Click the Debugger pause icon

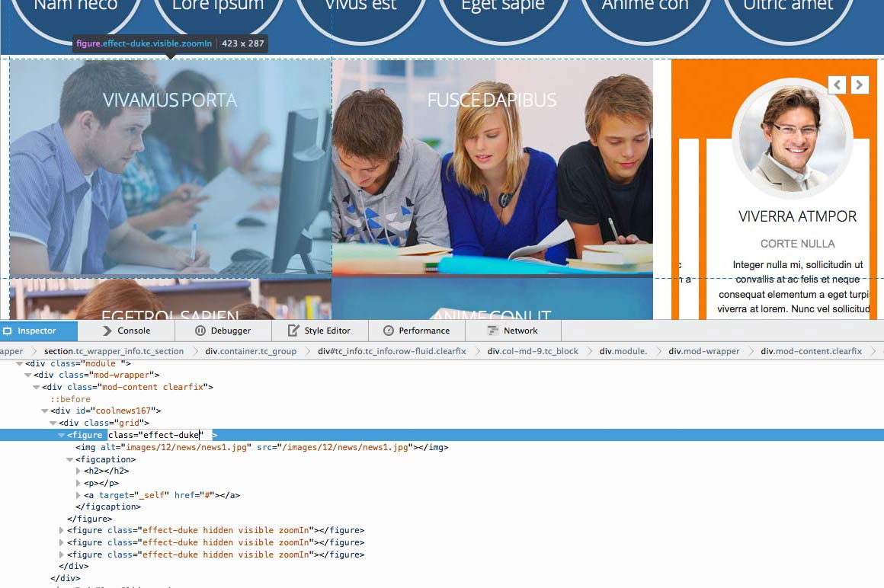point(200,331)
